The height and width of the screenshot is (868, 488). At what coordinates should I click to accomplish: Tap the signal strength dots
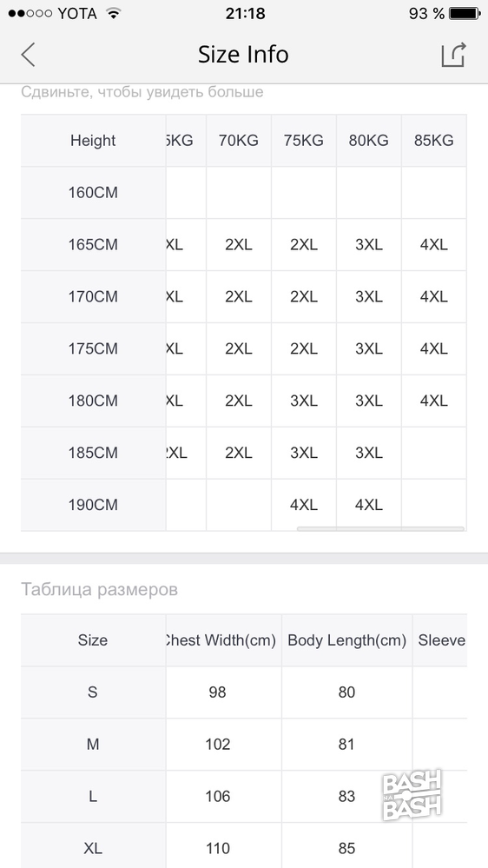click(x=30, y=13)
